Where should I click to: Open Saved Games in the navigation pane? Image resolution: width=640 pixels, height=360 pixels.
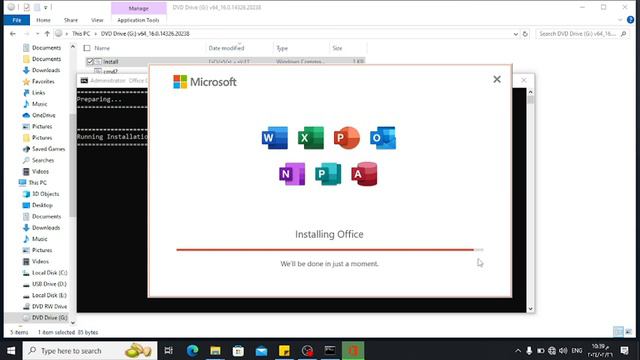pyautogui.click(x=48, y=149)
